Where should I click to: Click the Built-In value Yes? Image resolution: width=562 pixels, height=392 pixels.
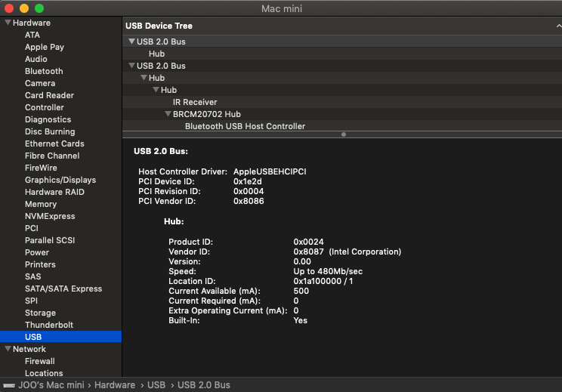coord(300,320)
